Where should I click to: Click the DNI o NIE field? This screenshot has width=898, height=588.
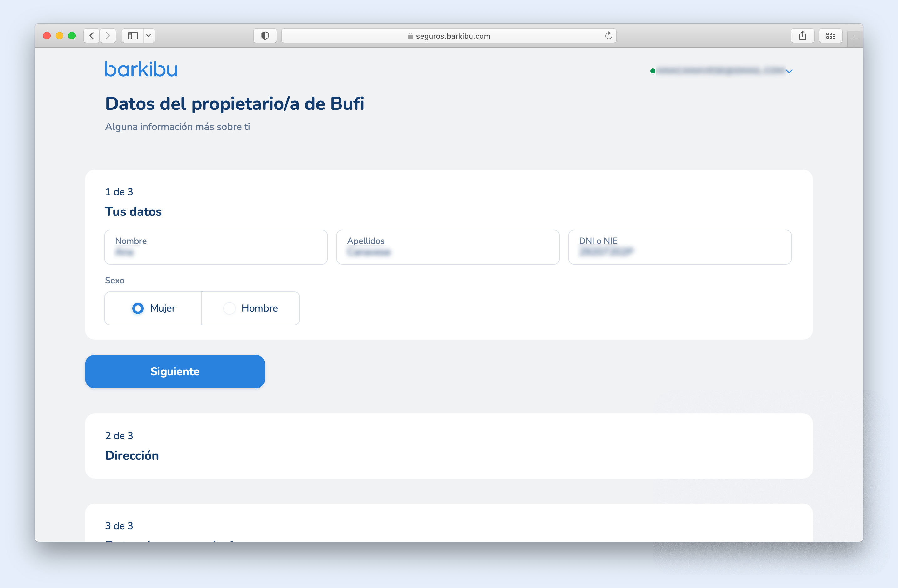point(679,247)
